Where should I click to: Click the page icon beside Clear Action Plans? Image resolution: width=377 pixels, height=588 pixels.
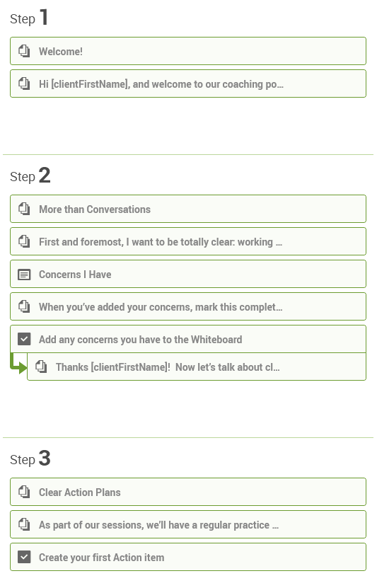point(24,492)
